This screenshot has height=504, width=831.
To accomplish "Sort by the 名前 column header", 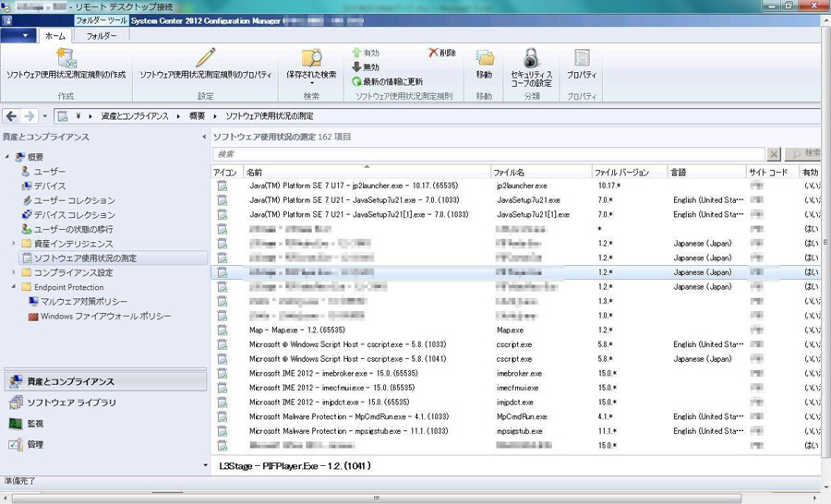I will (x=367, y=173).
